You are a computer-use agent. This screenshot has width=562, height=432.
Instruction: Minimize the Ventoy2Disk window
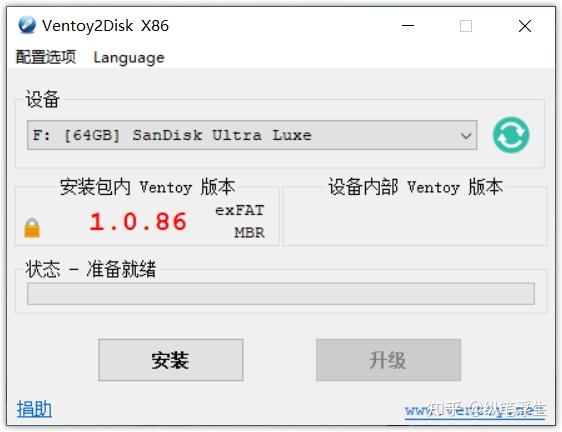[x=408, y=26]
